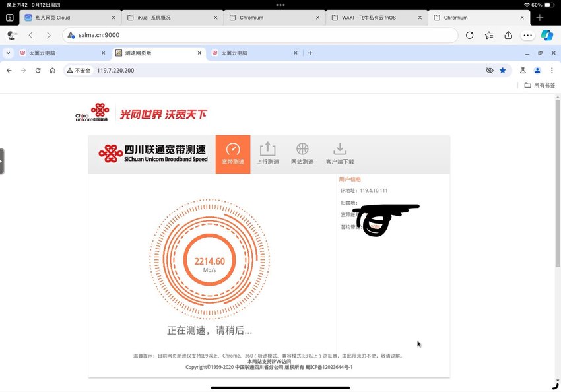Switch to the WAKI - 飞牛私有云 fnOS tab
The image size is (561, 392).
tap(377, 18)
